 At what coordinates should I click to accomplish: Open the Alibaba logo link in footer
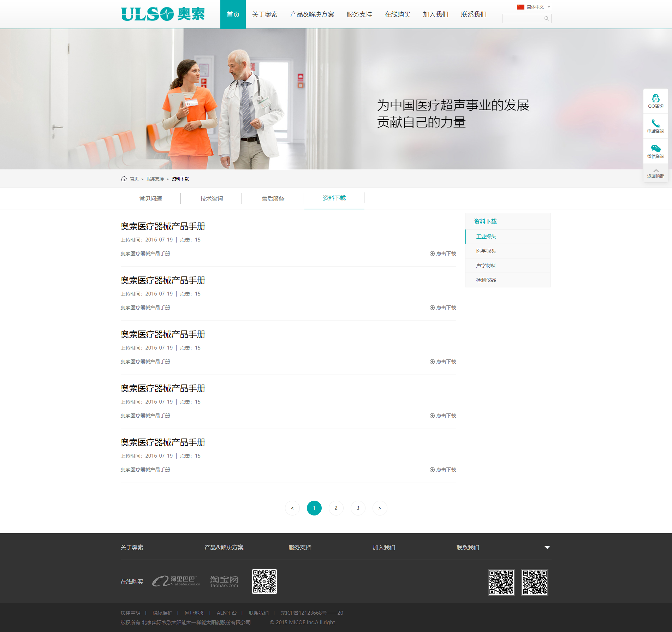[x=176, y=581]
